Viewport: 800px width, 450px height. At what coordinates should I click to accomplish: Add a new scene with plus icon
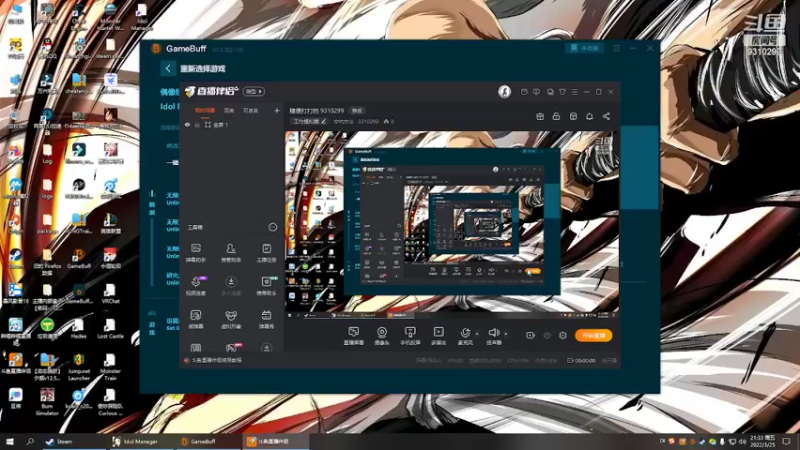pos(277,110)
